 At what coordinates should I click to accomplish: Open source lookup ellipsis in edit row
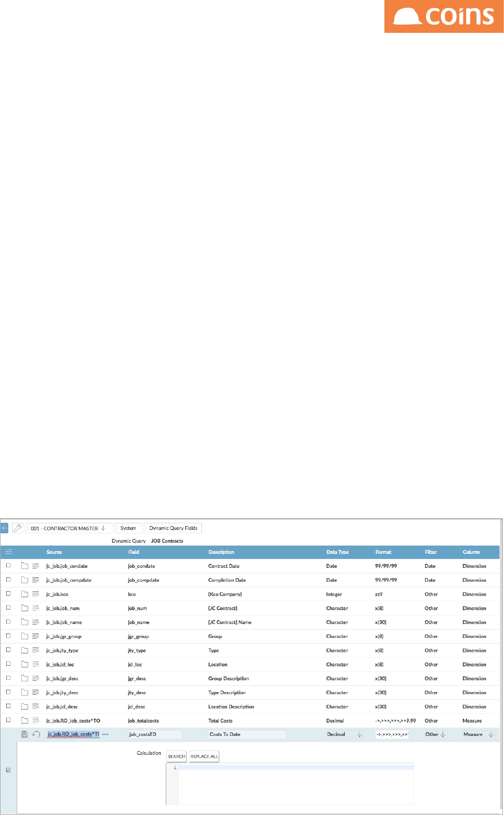(x=105, y=734)
